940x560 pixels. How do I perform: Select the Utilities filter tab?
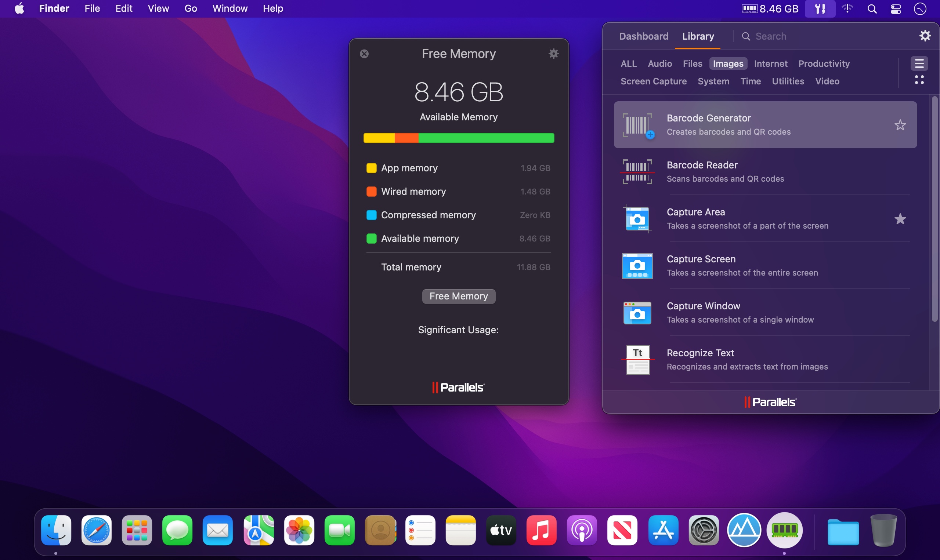787,80
